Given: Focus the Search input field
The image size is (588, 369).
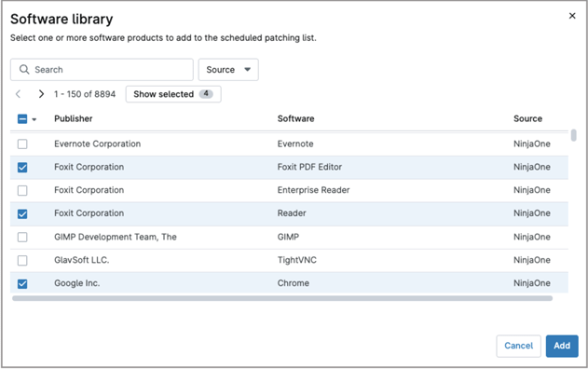Looking at the screenshot, I should [x=102, y=69].
